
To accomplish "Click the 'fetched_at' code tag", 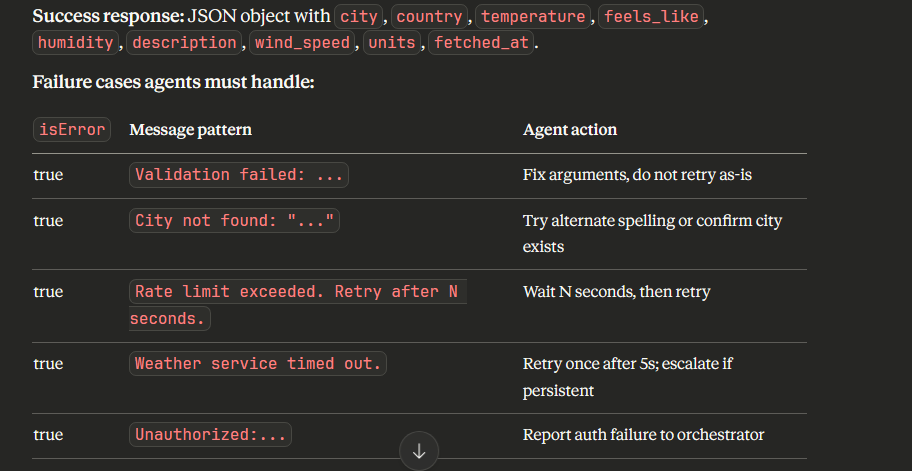I will pyautogui.click(x=482, y=43).
